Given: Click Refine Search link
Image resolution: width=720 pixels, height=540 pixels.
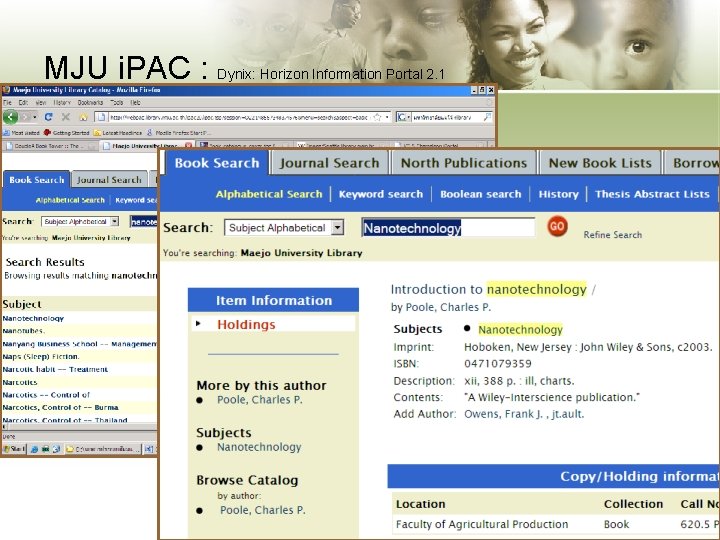Looking at the screenshot, I should point(613,235).
